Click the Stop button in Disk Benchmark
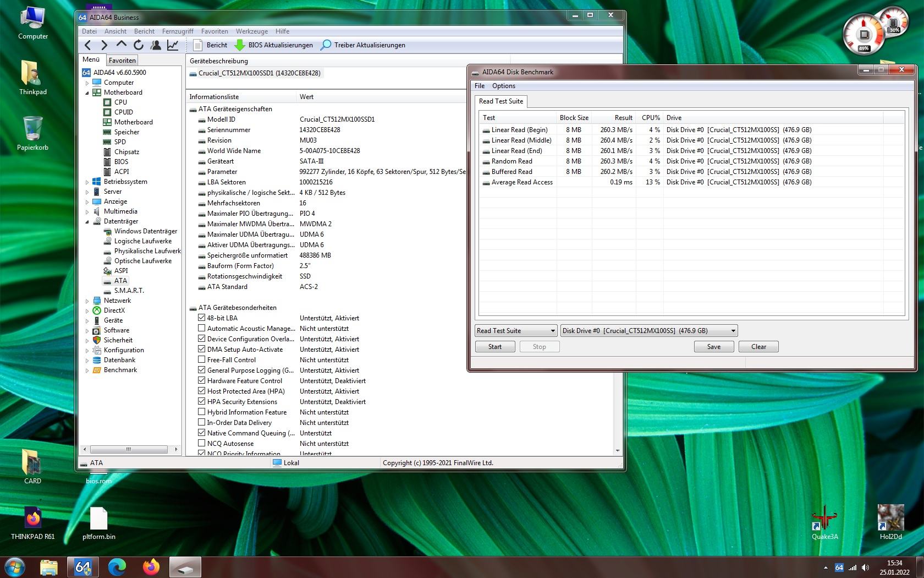This screenshot has height=578, width=924. point(540,347)
